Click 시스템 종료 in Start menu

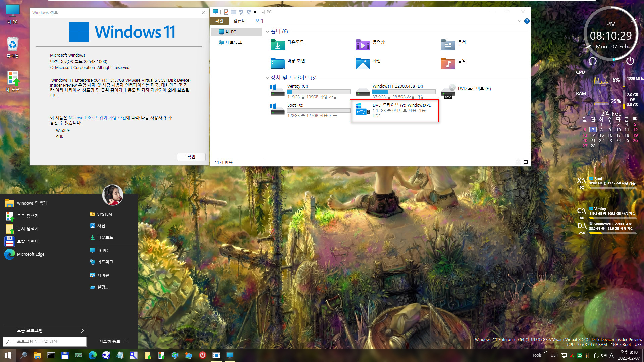pos(109,341)
